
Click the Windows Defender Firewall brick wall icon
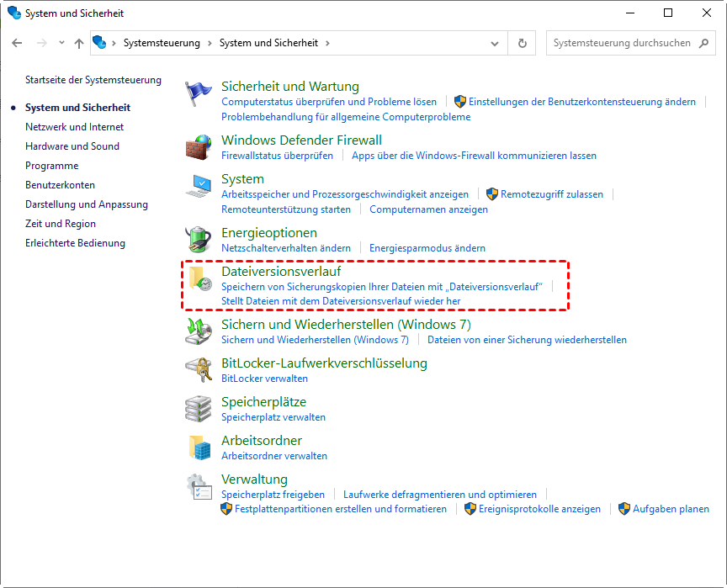coord(199,147)
